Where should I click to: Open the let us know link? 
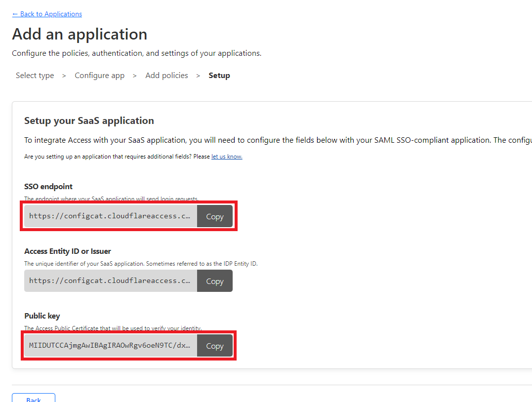tap(226, 156)
